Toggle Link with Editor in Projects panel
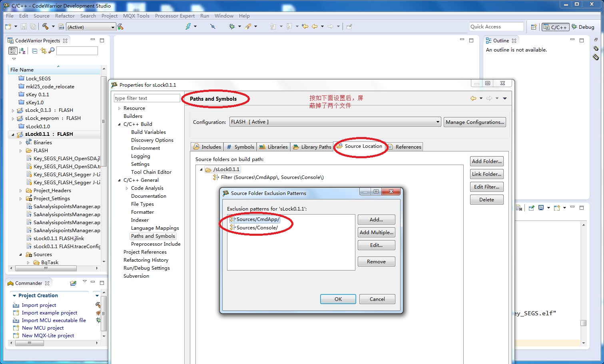The image size is (604, 364). coord(43,51)
